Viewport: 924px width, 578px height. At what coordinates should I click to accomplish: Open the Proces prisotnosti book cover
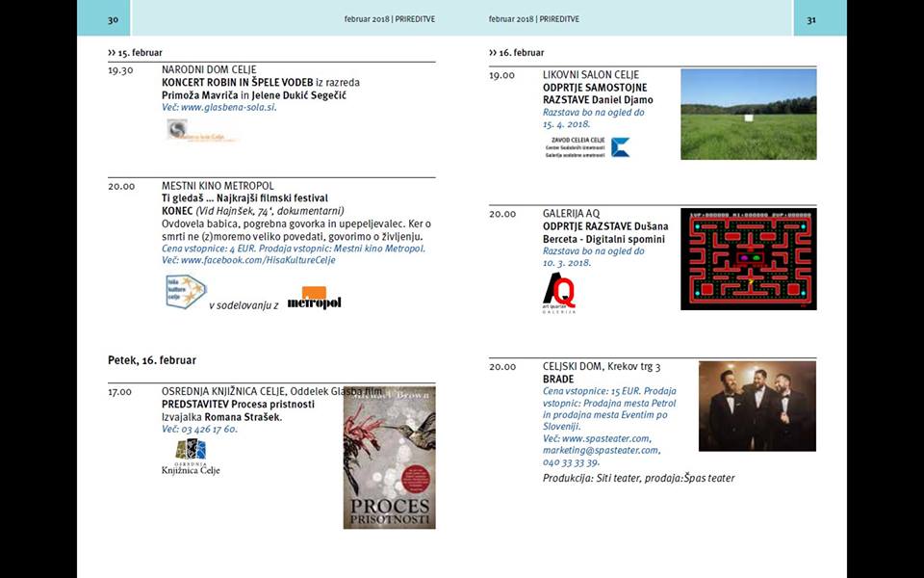(389, 458)
